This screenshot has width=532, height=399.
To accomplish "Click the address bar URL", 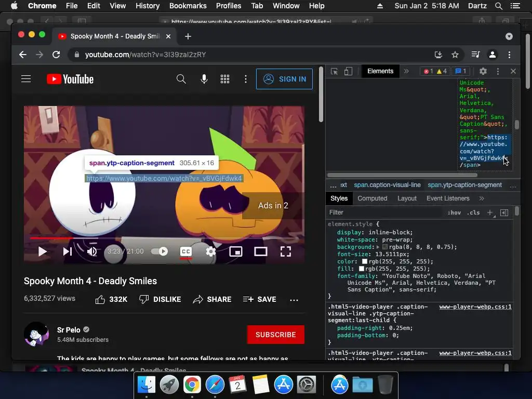I will [x=145, y=55].
